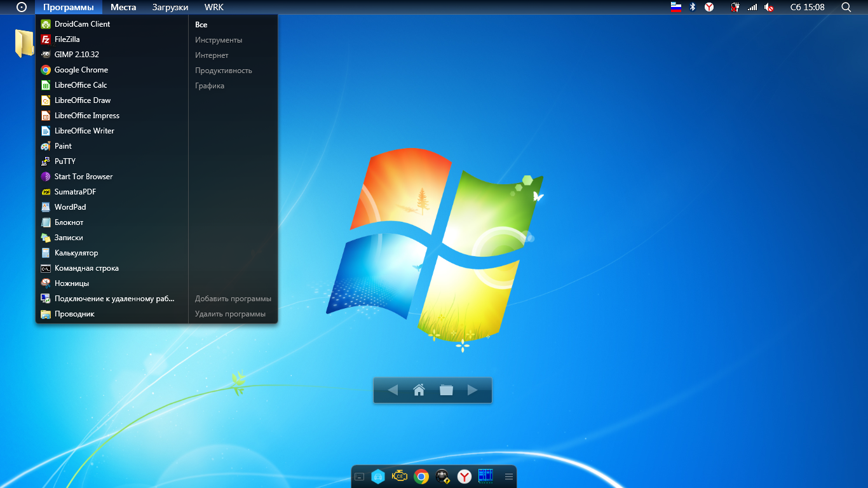Image resolution: width=868 pixels, height=488 pixels.
Task: Show the Интернет category
Action: click(212, 55)
